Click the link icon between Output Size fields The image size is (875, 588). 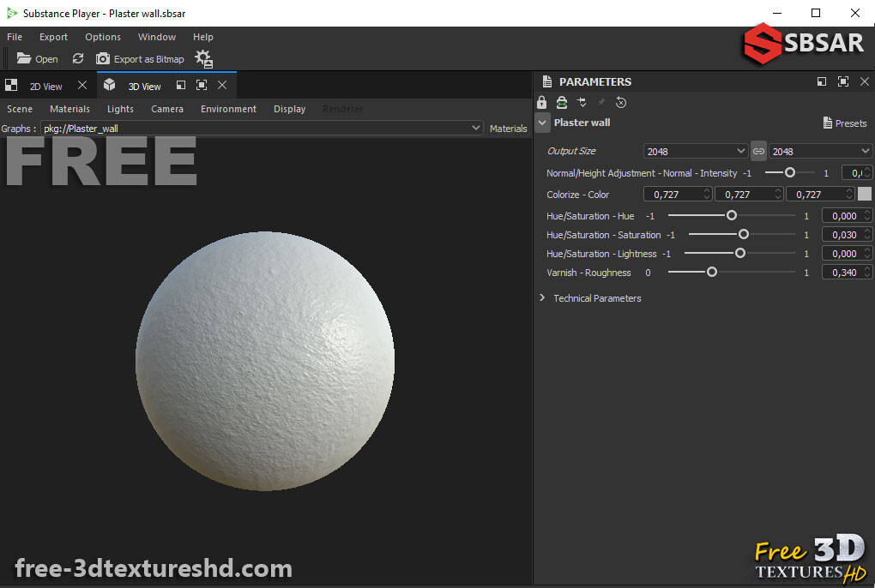pos(758,151)
